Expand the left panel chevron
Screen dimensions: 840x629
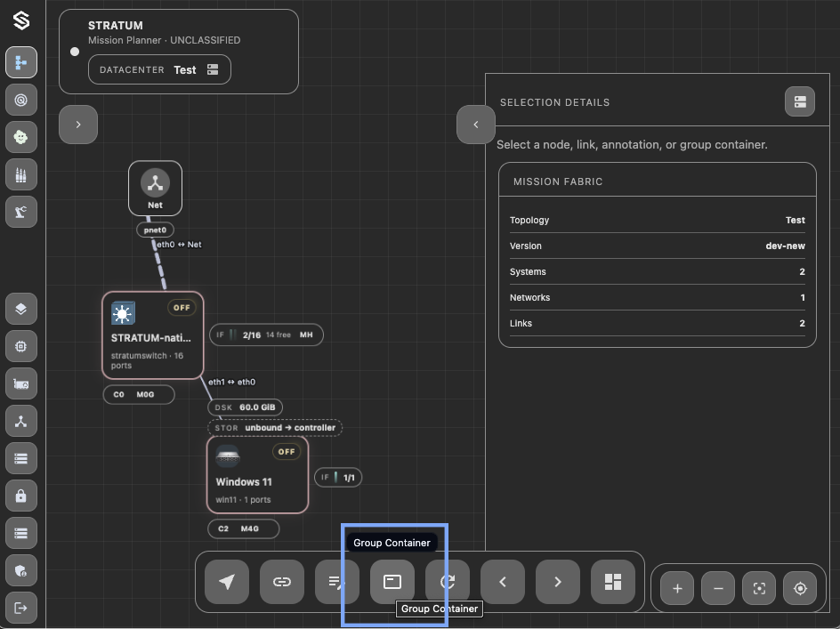point(78,125)
